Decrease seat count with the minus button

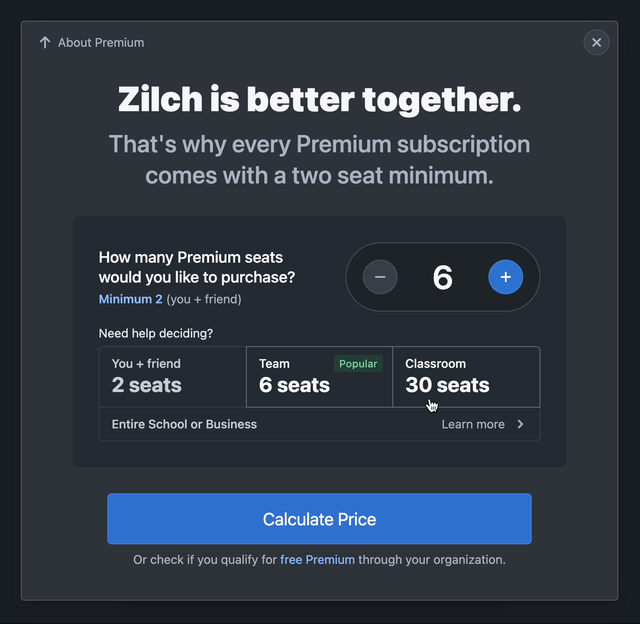point(380,277)
